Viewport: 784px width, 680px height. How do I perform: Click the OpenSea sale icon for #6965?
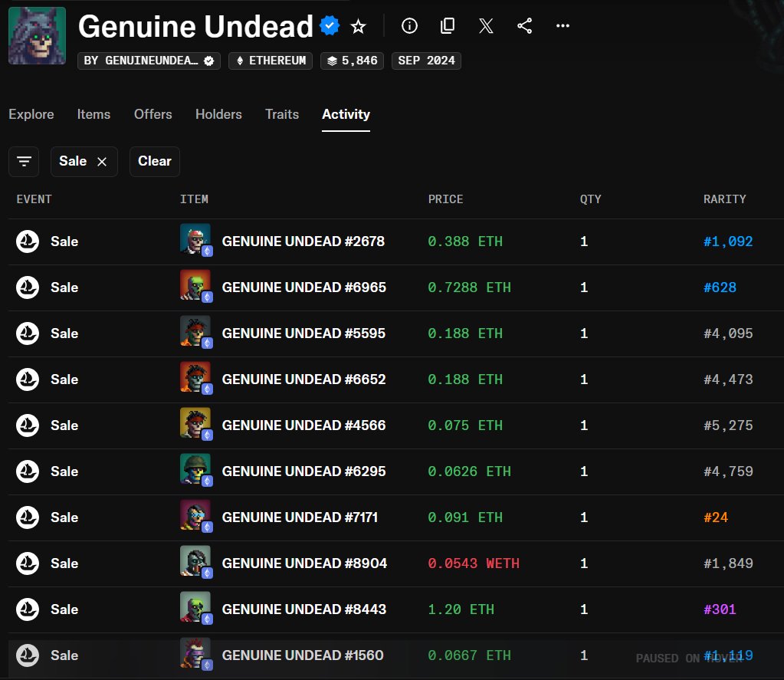[28, 287]
